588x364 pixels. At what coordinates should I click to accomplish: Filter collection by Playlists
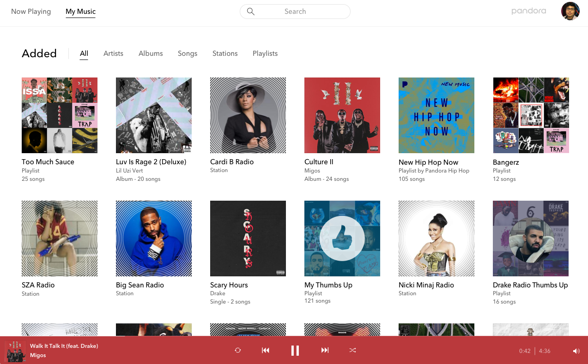pos(265,54)
